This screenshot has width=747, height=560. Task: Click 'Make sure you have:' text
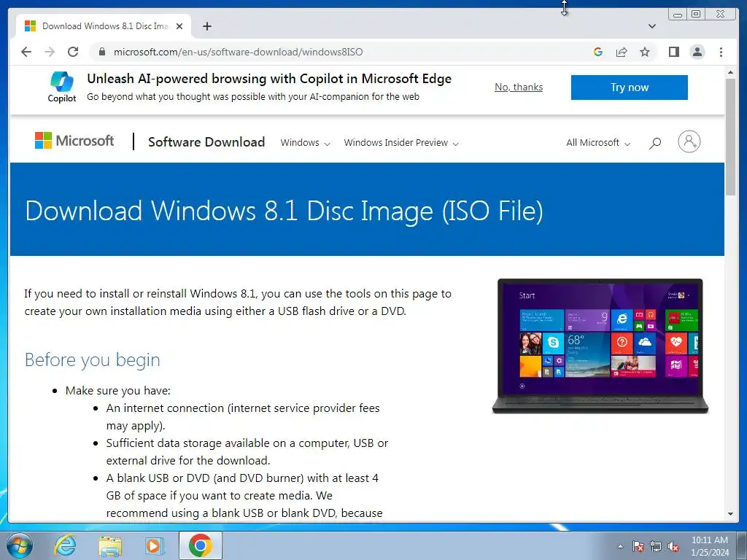(x=117, y=391)
